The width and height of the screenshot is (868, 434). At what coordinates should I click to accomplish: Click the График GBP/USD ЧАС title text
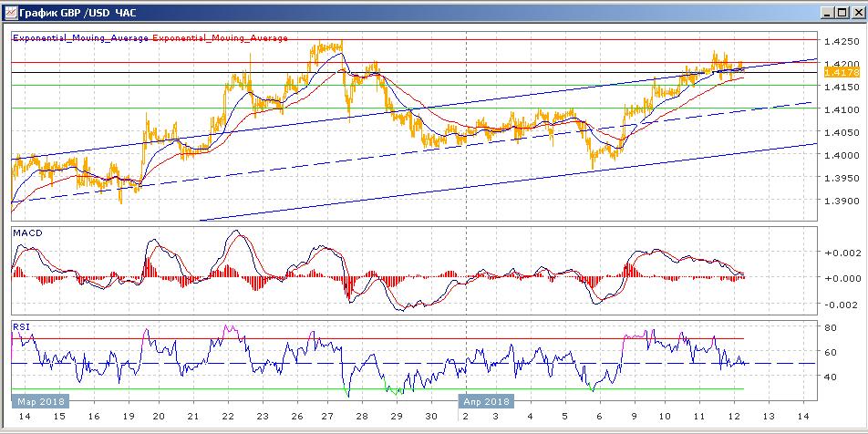77,13
